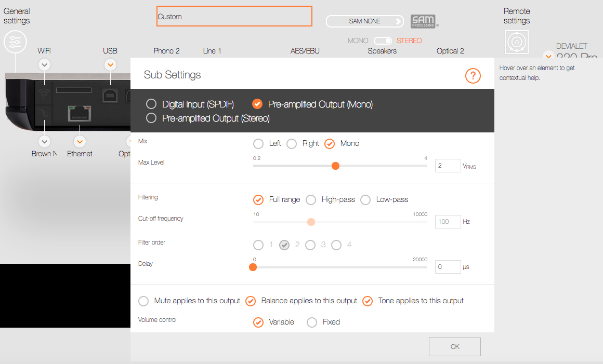Click the Max Level slider handle

(335, 166)
